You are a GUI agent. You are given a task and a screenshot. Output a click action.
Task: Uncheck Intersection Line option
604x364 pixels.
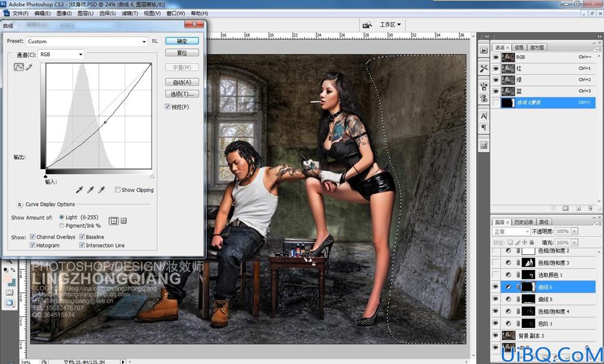pos(82,245)
